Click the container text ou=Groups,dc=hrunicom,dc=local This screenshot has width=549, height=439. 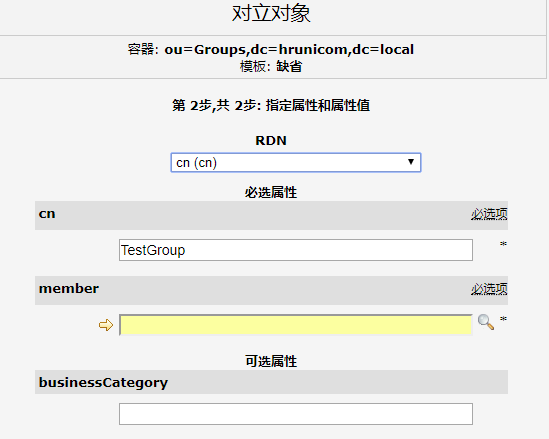[x=289, y=49]
